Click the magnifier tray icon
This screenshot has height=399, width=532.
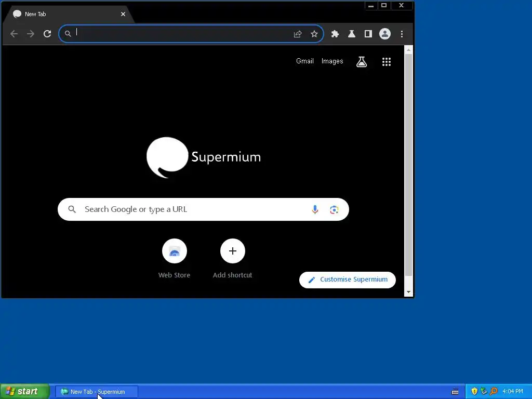pos(494,391)
